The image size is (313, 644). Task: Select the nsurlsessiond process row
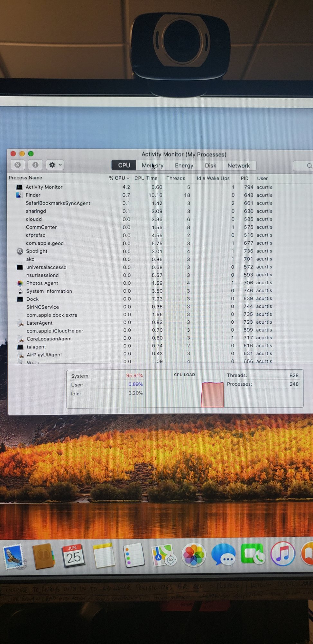[x=160, y=275]
